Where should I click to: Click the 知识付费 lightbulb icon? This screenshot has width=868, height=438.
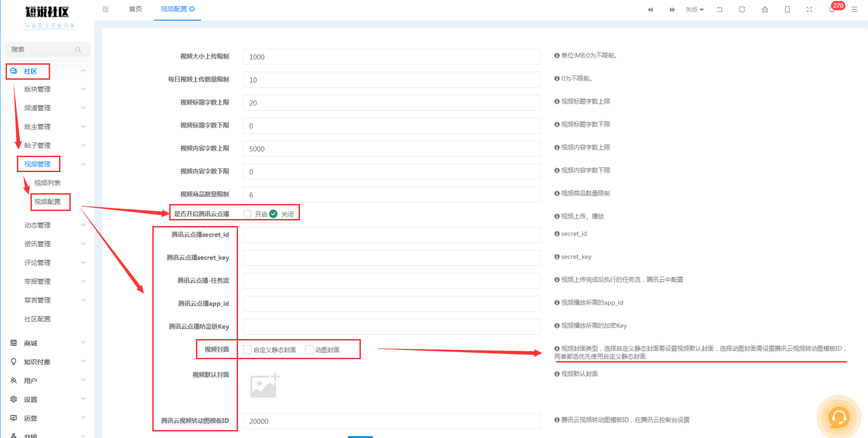tap(14, 362)
